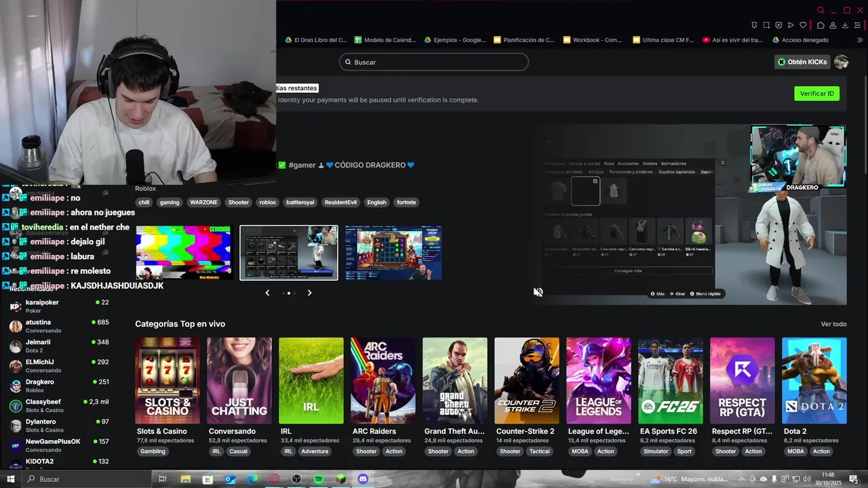Open the Counter-Strike 2 category card

click(x=527, y=381)
